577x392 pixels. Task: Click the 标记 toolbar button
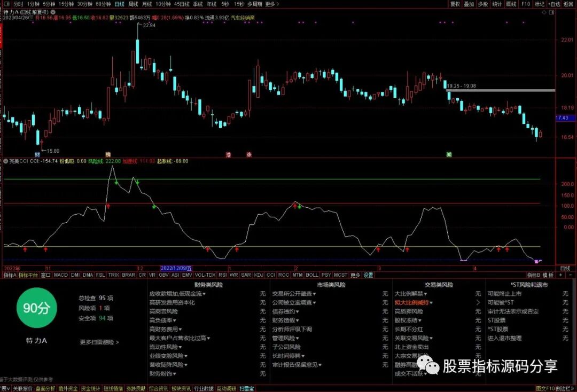[x=540, y=4]
